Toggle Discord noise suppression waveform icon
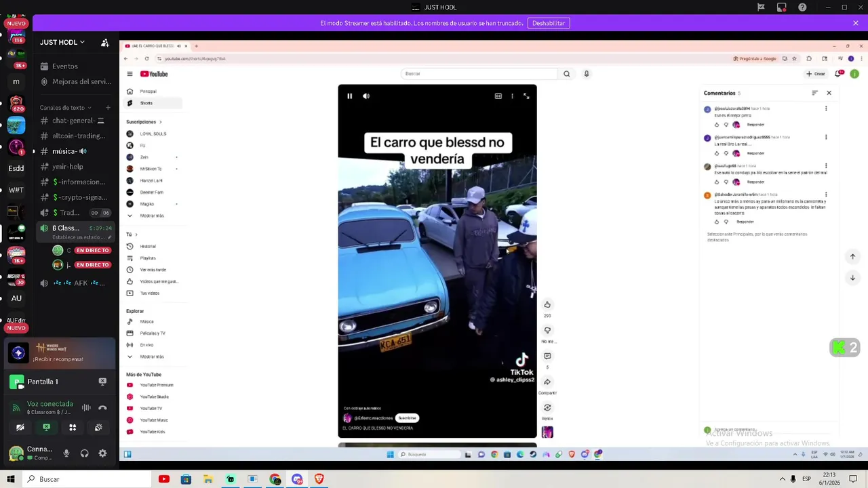 click(86, 407)
